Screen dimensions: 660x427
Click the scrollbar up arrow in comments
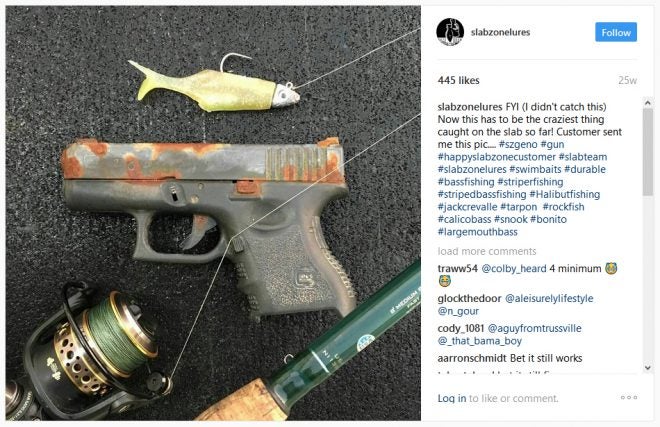(x=648, y=103)
